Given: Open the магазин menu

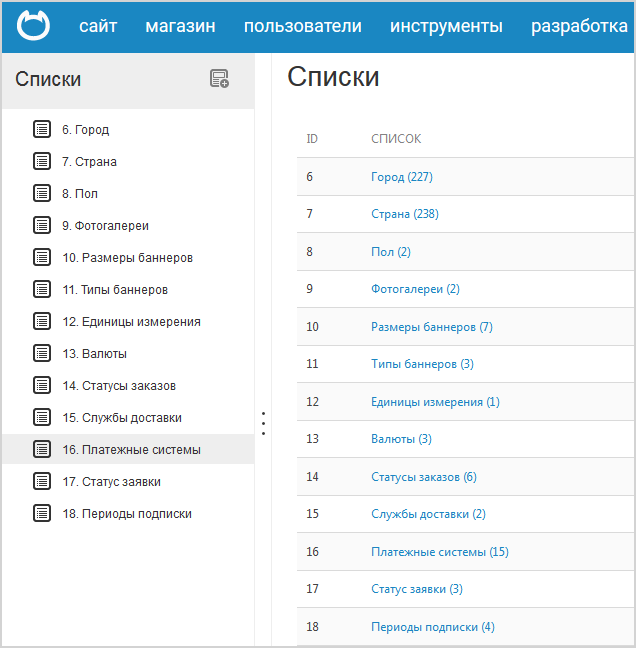Looking at the screenshot, I should 180,26.
